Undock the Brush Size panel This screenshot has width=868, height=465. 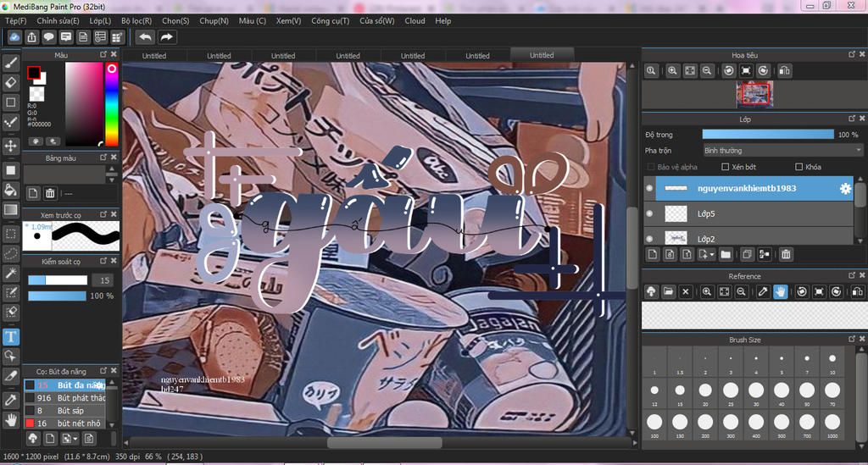(852, 339)
